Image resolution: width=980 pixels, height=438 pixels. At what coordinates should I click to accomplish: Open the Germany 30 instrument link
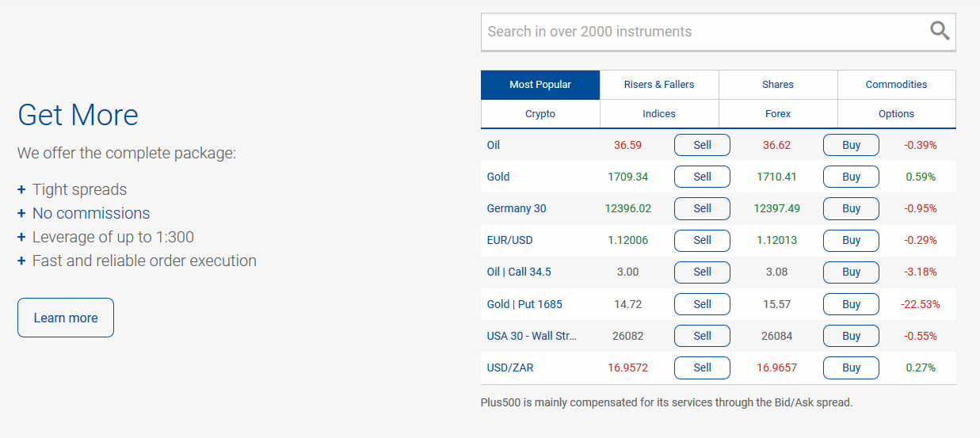[x=517, y=208]
